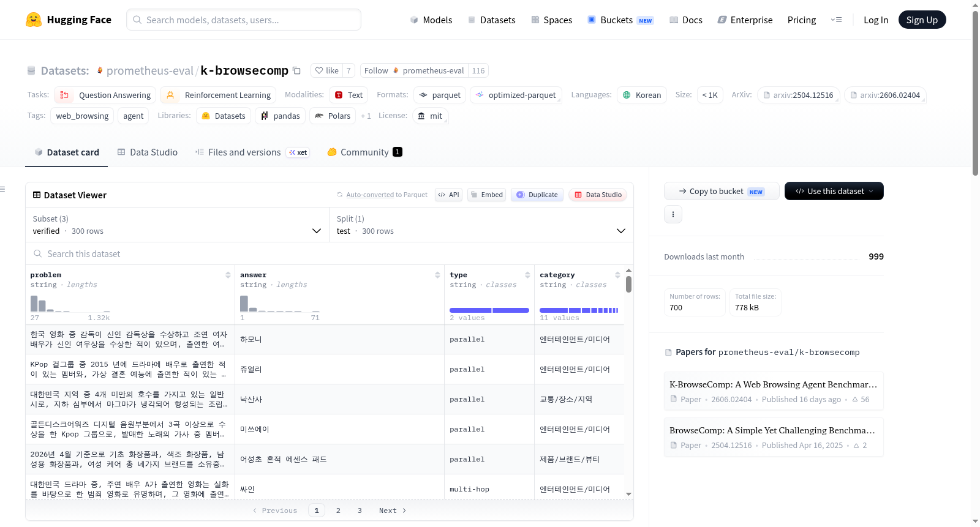Screen dimensions: 980x527
Task: Click the web_browsing tag
Action: (x=82, y=116)
